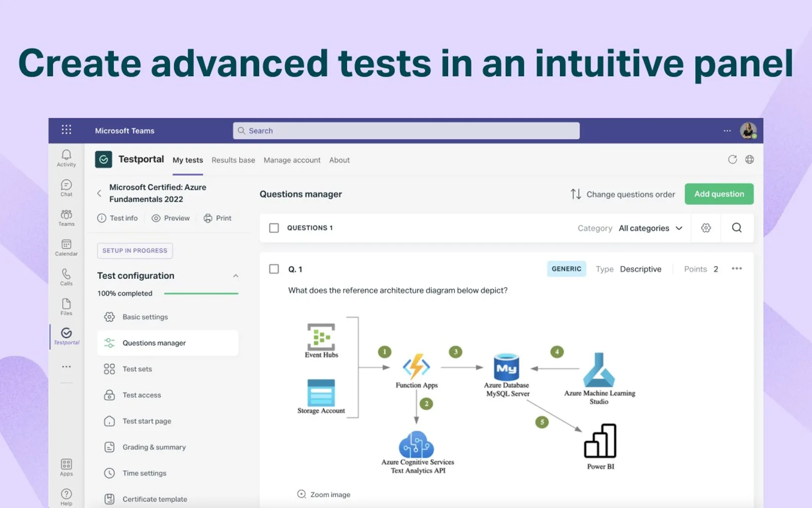Click the Questions manager heading

pyautogui.click(x=301, y=194)
